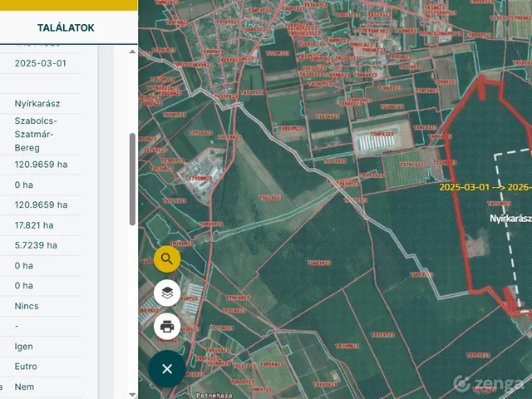532x399 pixels.
Task: Print the map using the printer icon
Action: coord(167,326)
